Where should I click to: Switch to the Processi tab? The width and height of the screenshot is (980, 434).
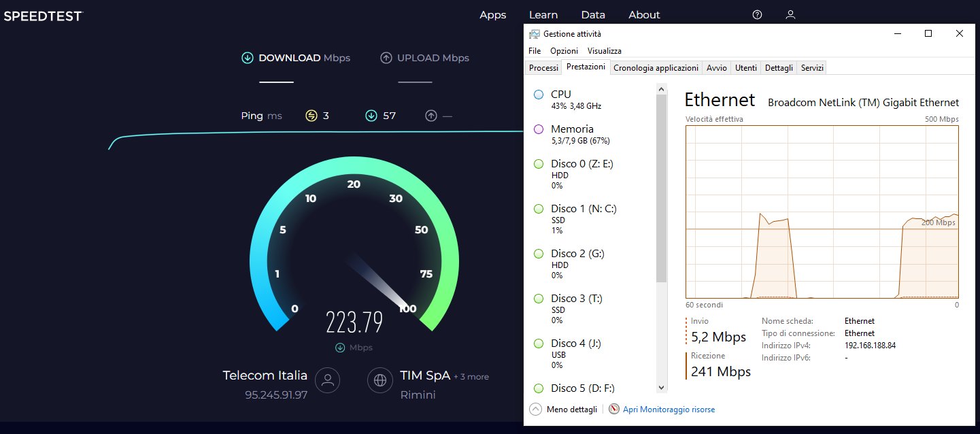click(543, 67)
